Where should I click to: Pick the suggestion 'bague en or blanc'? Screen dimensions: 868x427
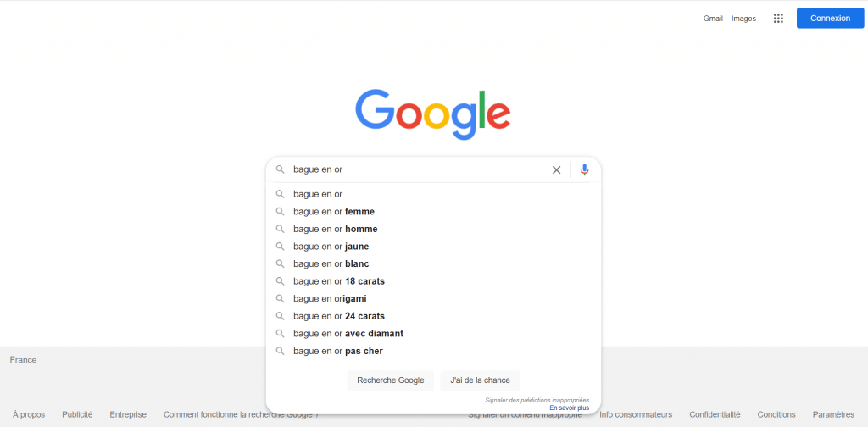[331, 263]
